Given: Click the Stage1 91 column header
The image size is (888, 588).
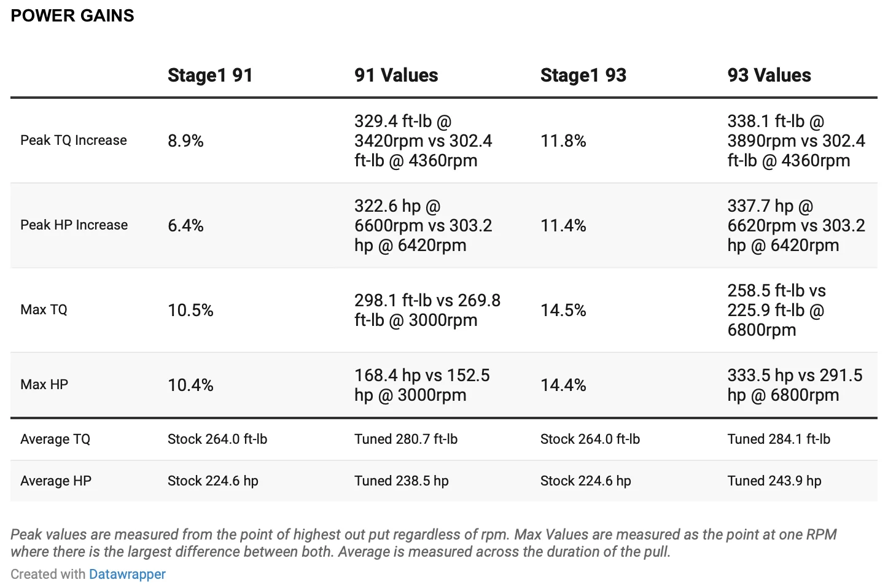Looking at the screenshot, I should (210, 75).
